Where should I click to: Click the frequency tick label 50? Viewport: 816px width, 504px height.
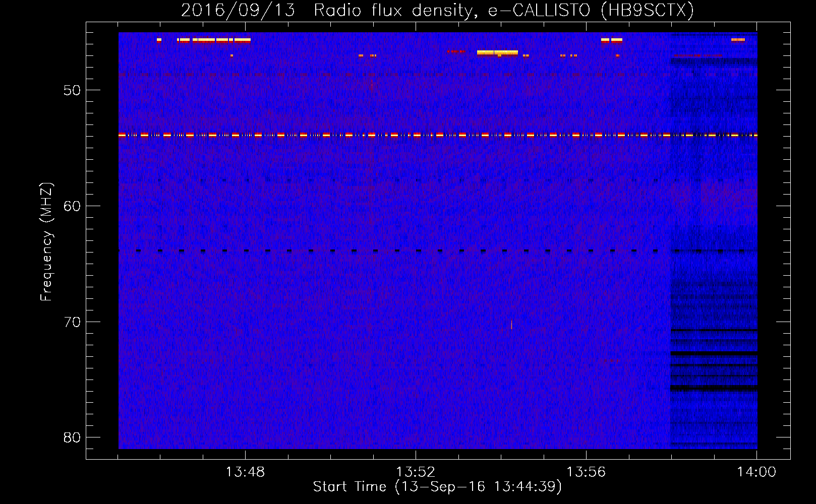point(72,90)
